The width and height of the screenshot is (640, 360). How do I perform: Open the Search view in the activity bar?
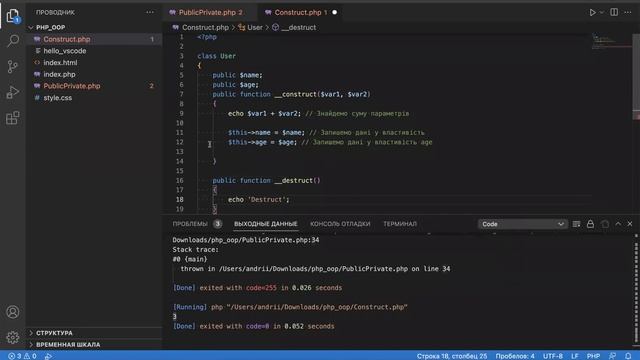click(x=13, y=40)
